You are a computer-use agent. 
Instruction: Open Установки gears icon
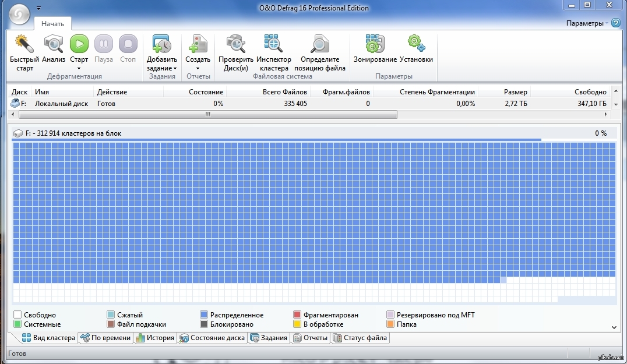click(416, 44)
